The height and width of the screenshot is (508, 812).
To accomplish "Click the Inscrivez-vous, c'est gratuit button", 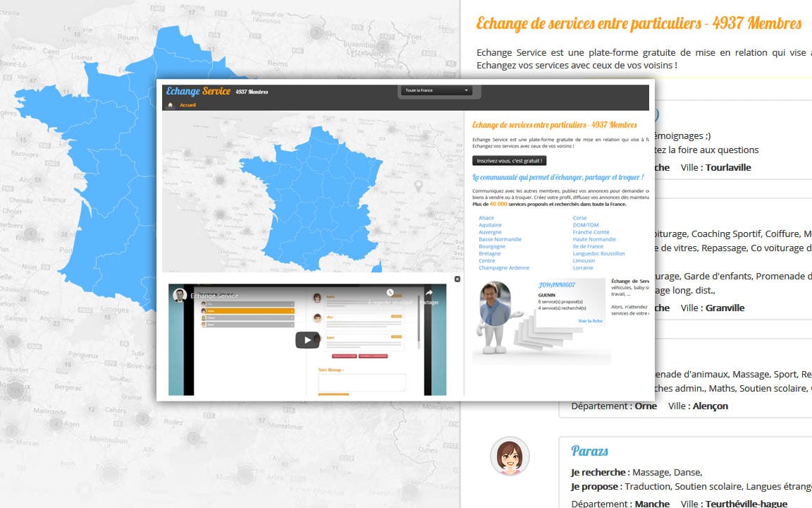I will [509, 161].
